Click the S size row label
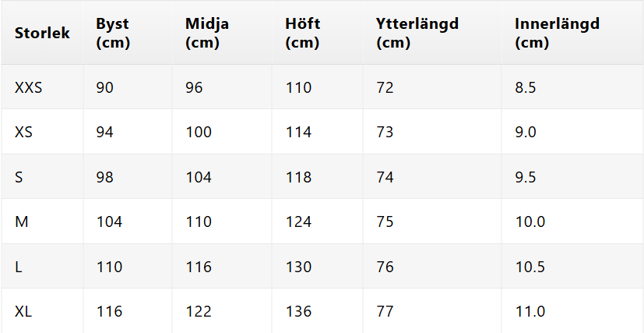The width and height of the screenshot is (644, 333). 19,177
